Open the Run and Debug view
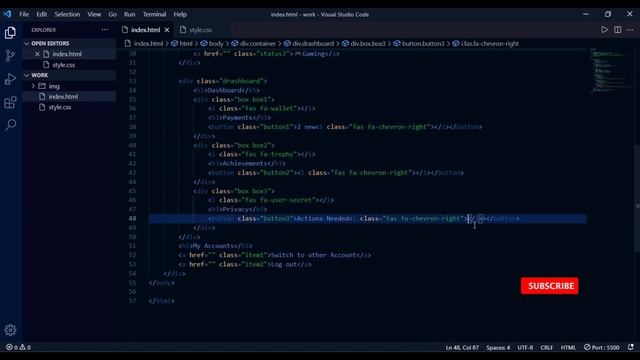 click(10, 79)
